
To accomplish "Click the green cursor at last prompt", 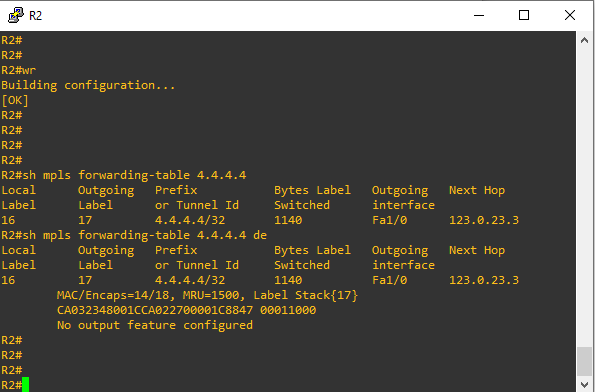I will pyautogui.click(x=25, y=384).
